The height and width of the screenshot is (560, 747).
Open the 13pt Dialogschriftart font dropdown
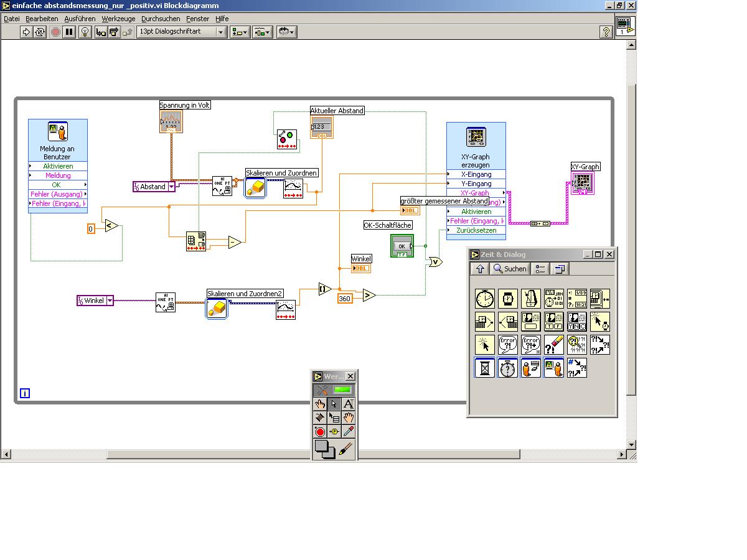(x=182, y=32)
